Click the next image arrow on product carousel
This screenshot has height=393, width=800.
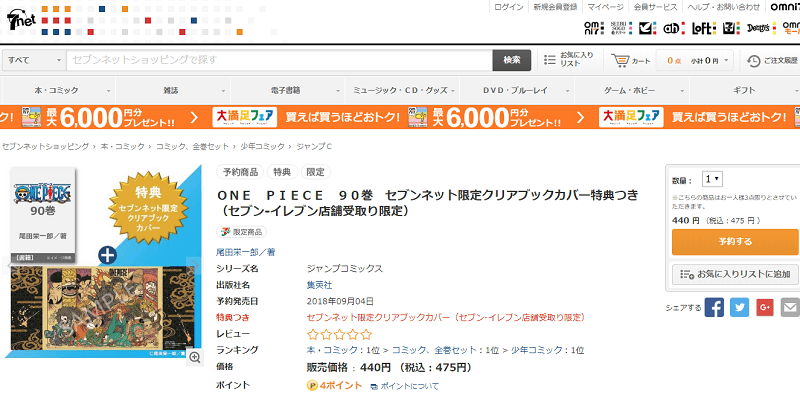[x=194, y=264]
